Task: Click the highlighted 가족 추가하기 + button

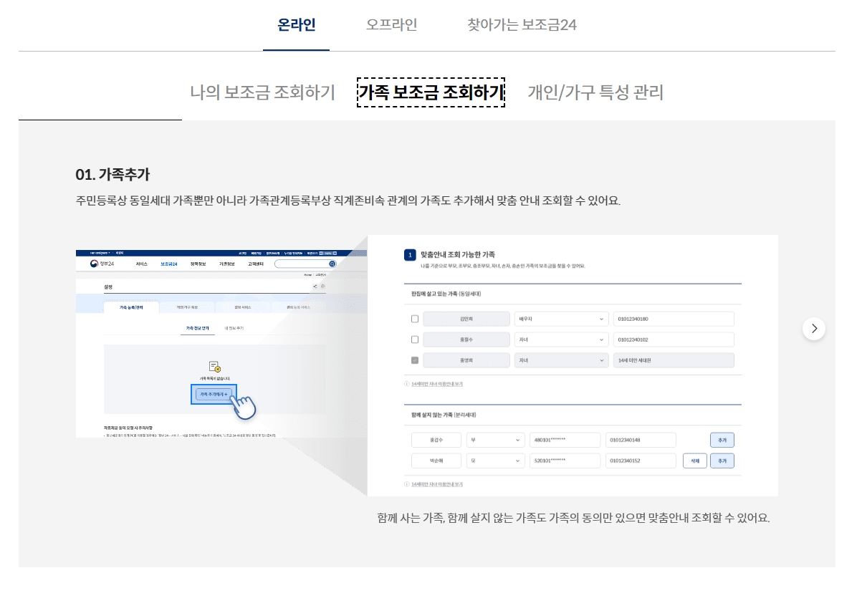Action: (x=214, y=394)
